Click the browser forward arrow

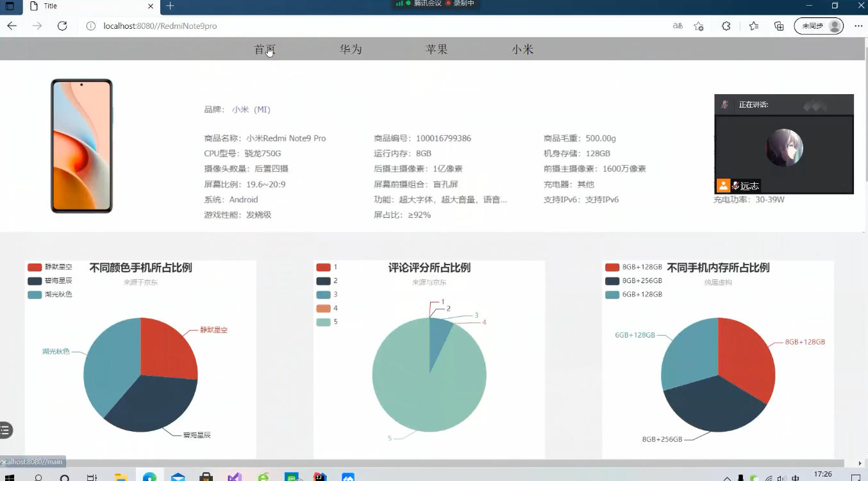coord(37,26)
